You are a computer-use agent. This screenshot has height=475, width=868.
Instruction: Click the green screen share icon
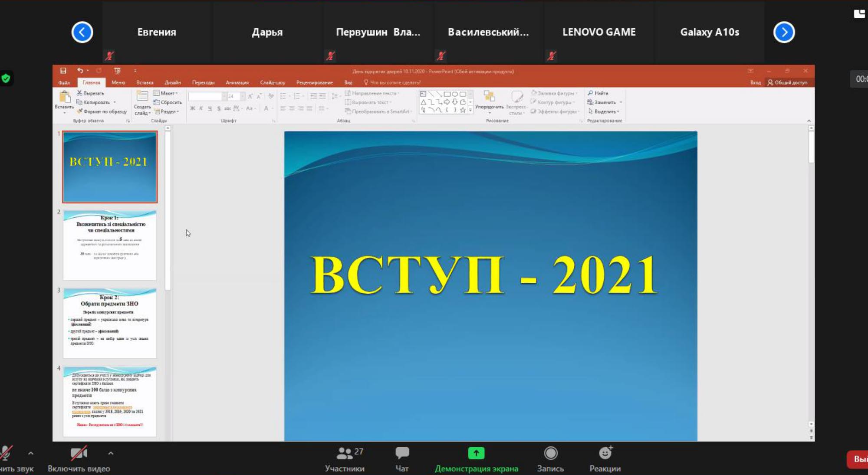tap(476, 453)
